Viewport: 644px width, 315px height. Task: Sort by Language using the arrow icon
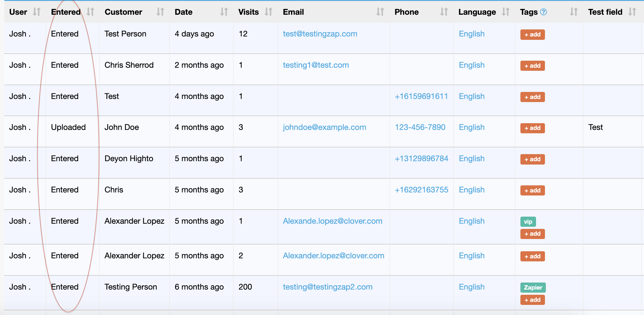coord(506,12)
